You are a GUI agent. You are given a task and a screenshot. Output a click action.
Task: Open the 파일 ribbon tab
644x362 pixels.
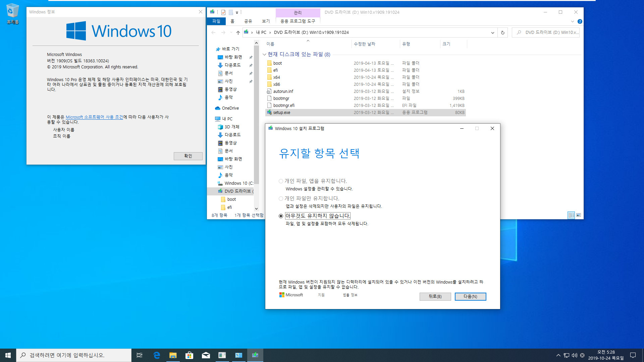[x=216, y=21]
